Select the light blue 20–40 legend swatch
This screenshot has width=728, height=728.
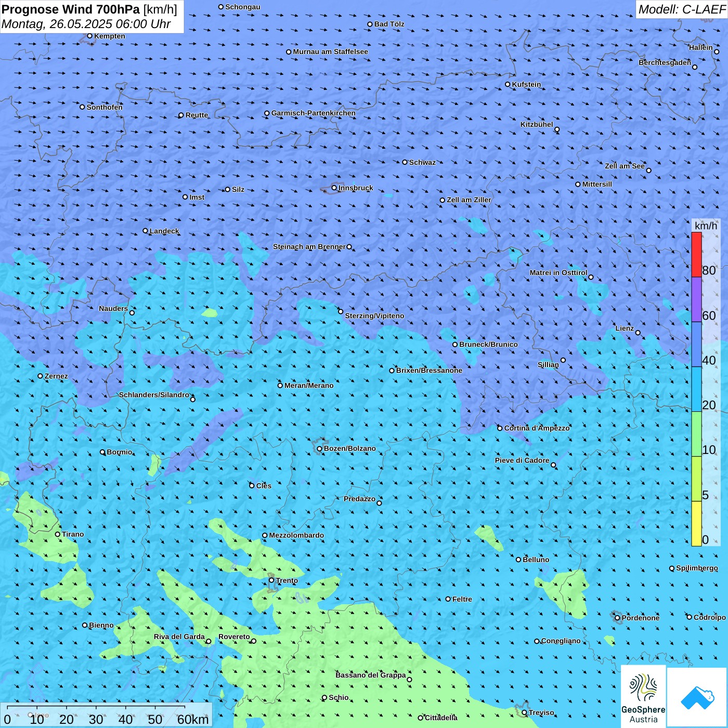coord(696,389)
